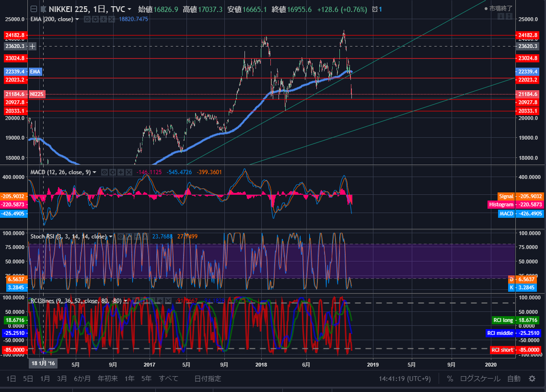Click the flag icon beside NIKKEI 225
This screenshot has height=392, width=546.
coord(43,9)
